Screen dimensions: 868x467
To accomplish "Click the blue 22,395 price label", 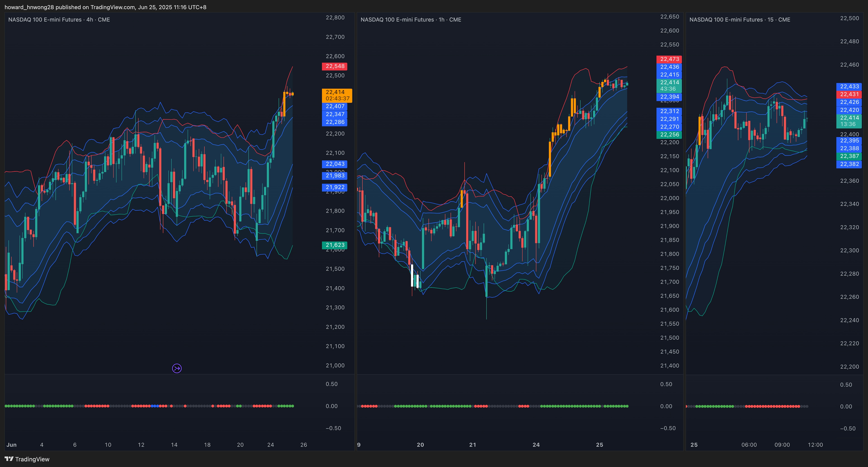I will tap(849, 141).
